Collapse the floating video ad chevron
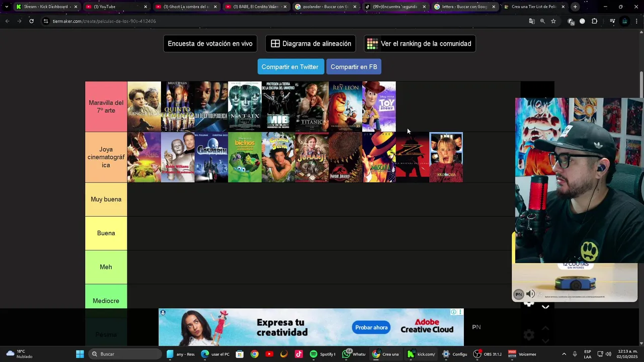The height and width of the screenshot is (362, 644). 545,306
